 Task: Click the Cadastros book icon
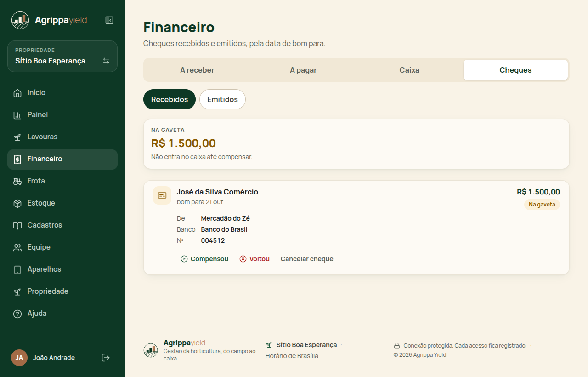click(17, 225)
